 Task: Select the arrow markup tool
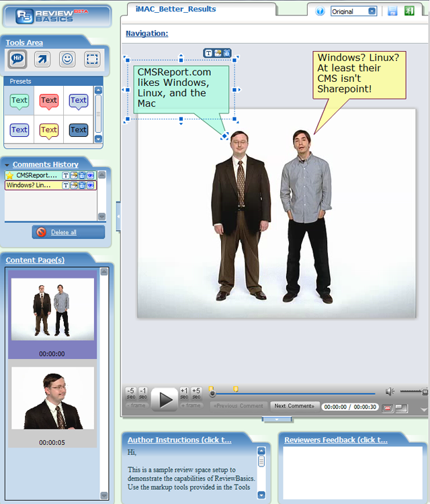click(x=42, y=60)
